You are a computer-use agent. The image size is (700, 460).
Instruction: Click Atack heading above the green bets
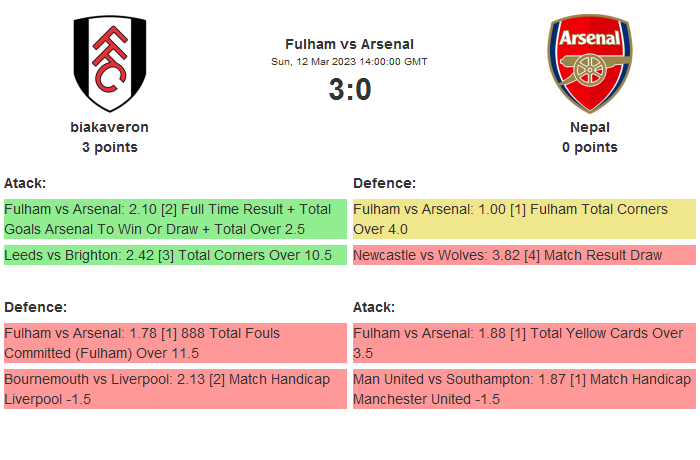[25, 183]
